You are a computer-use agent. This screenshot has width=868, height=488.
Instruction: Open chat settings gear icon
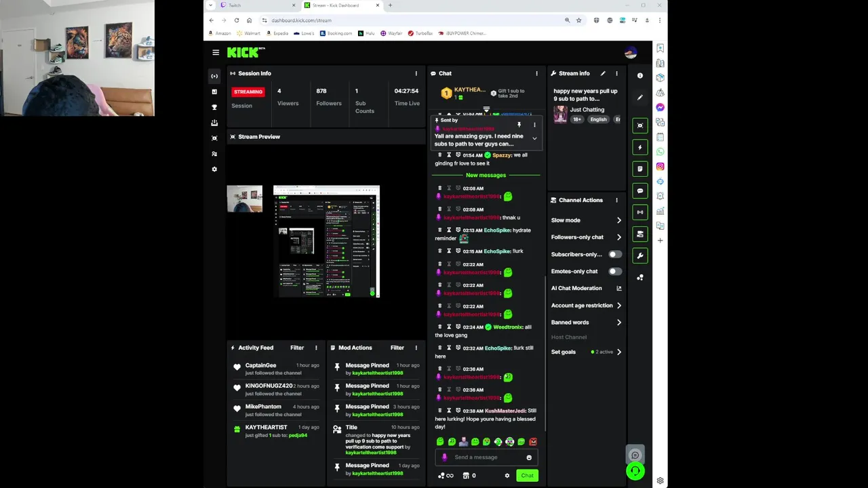click(x=507, y=476)
